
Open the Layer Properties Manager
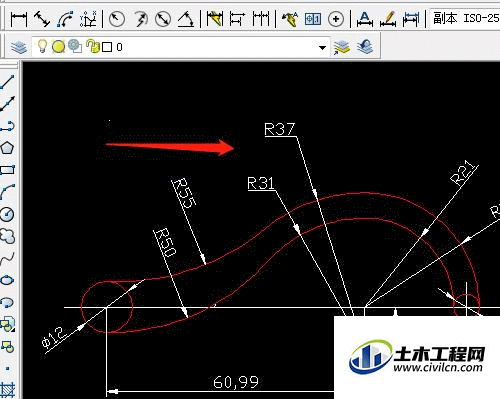(x=19, y=47)
